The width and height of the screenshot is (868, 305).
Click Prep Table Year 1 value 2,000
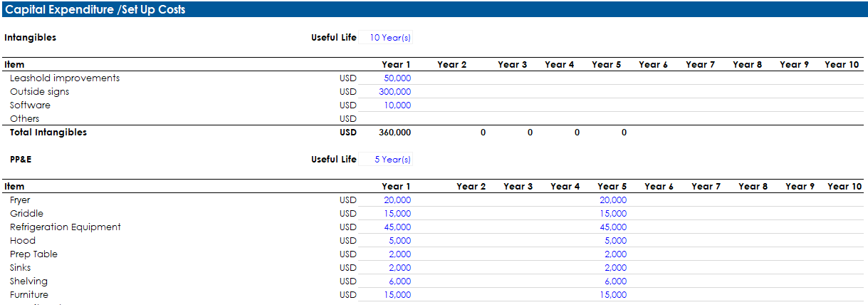[399, 254]
